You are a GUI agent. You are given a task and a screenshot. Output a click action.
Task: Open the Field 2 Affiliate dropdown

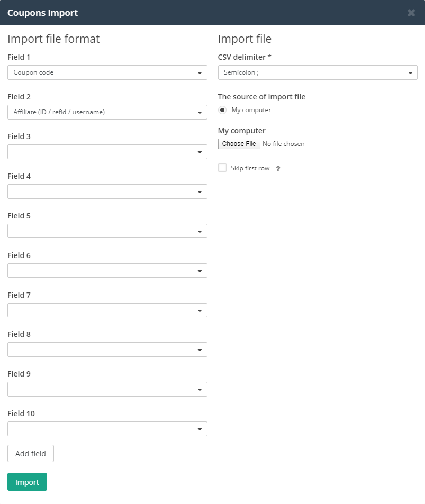107,112
